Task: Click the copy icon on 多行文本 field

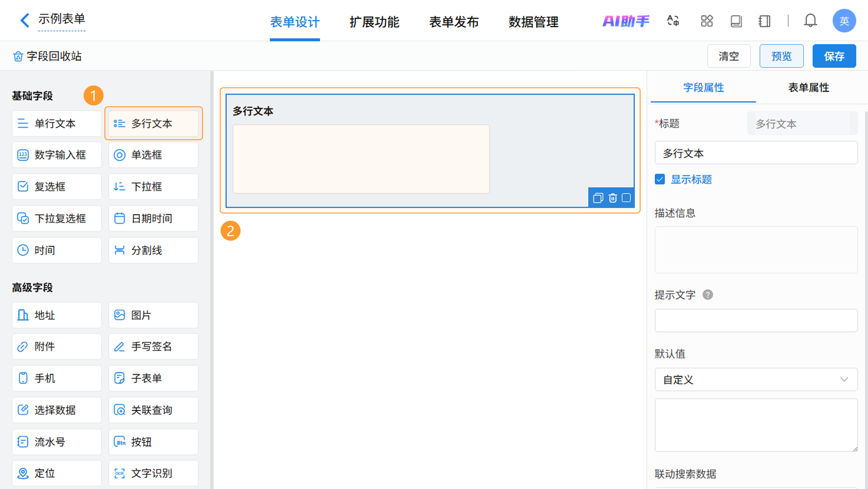Action: [x=598, y=198]
